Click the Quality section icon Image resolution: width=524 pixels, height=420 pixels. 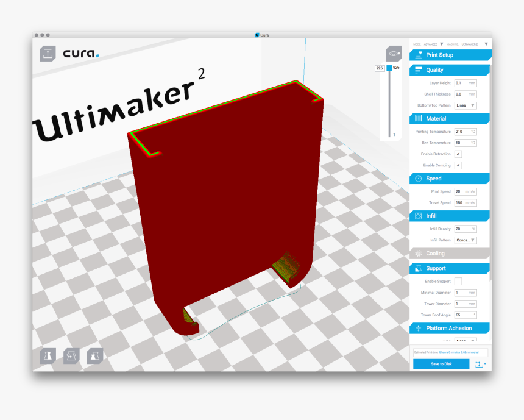tap(419, 70)
